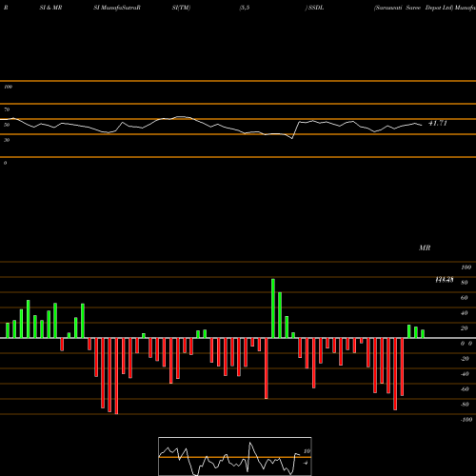The width and height of the screenshot is (476, 476).
Task: Click the Saraswati Saree Depot Ltd title
Action: click(x=414, y=8)
